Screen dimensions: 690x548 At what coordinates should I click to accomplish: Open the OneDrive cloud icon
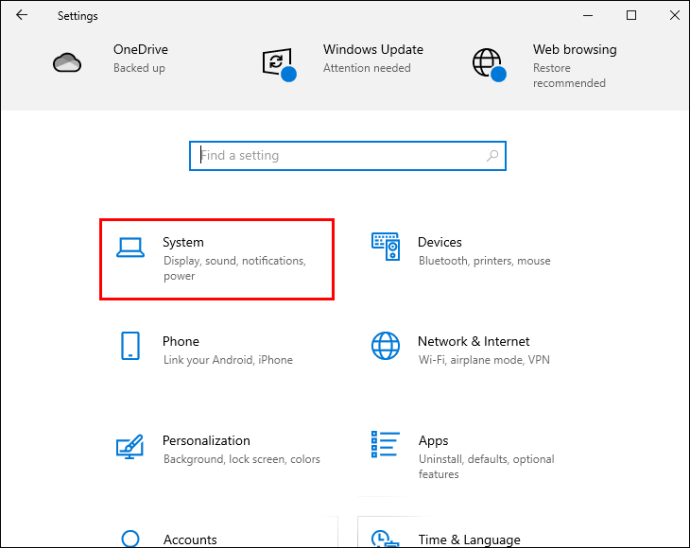67,63
